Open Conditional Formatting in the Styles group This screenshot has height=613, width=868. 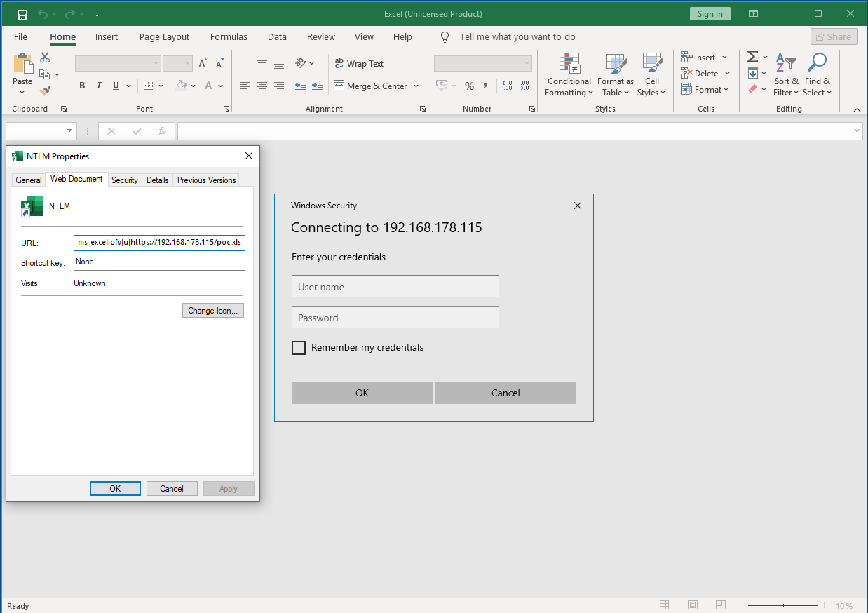(569, 74)
